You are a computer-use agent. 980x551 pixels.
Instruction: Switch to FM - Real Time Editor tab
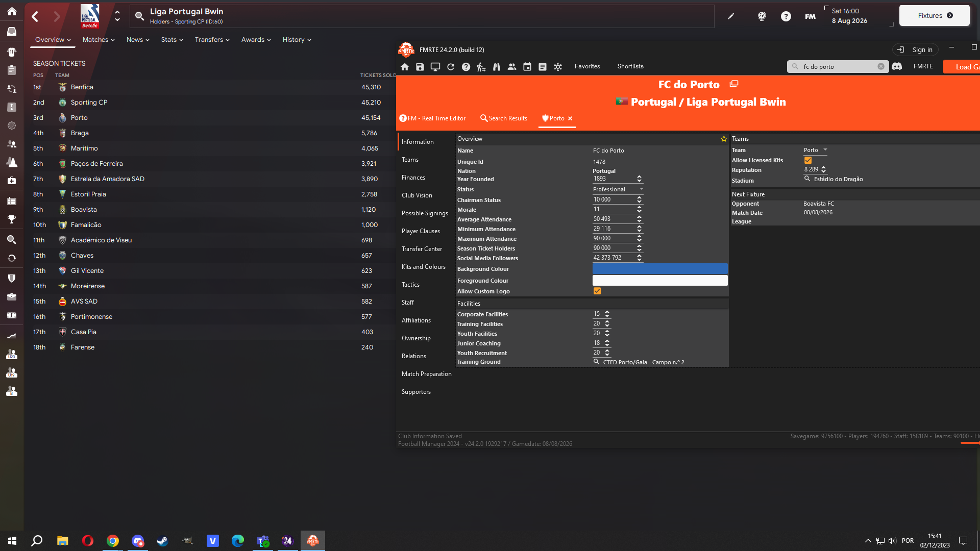[x=432, y=118]
